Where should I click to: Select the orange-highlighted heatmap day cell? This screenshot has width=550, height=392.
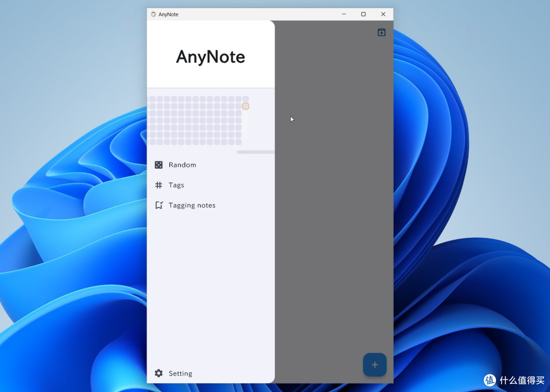pyautogui.click(x=245, y=106)
